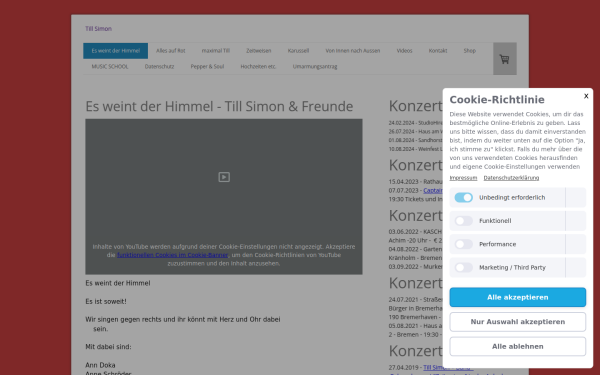Click the 24.02.2024 concert entry

point(416,123)
